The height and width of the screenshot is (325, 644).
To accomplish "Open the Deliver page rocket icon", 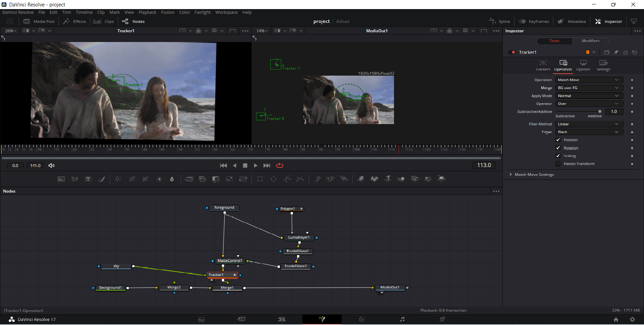I will (442, 319).
